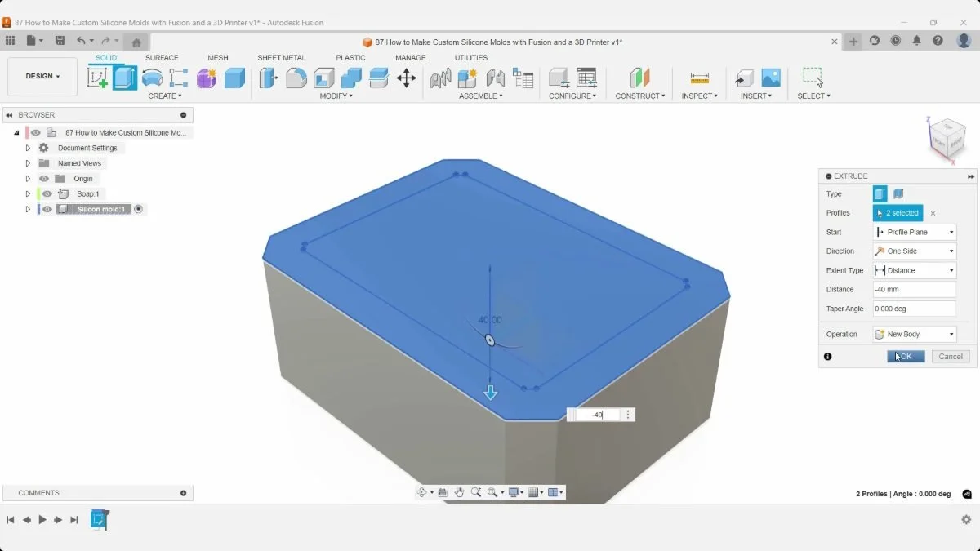Toggle visibility of Silicon mold:1 component

coord(47,210)
